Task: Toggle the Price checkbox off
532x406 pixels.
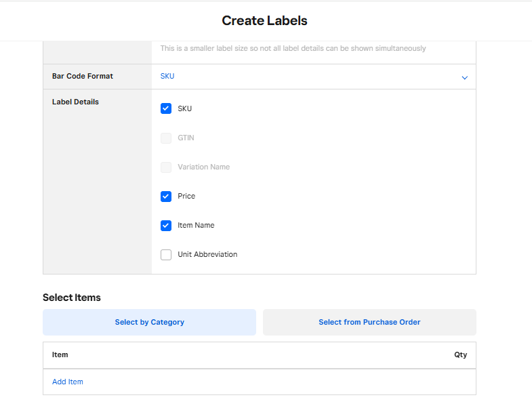Action: [x=166, y=197]
